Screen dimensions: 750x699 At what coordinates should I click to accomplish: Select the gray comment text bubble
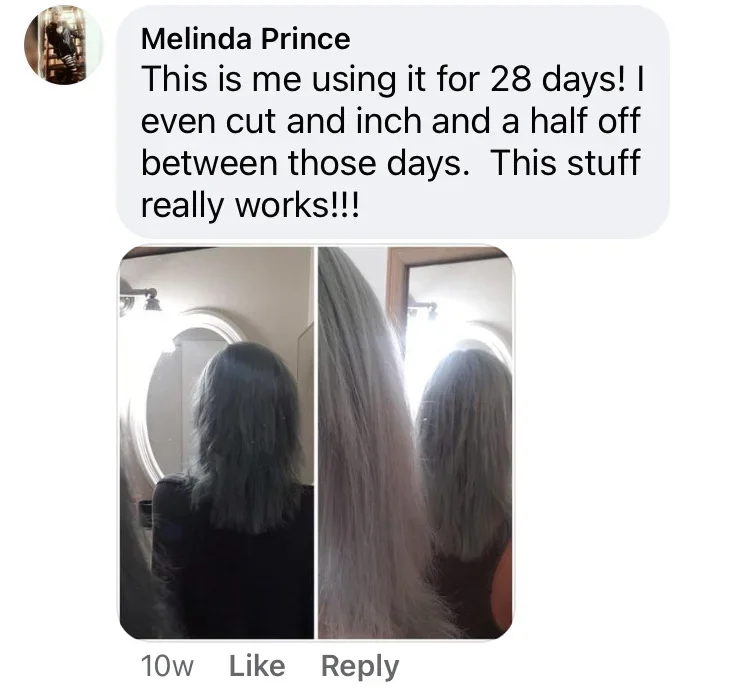click(392, 122)
